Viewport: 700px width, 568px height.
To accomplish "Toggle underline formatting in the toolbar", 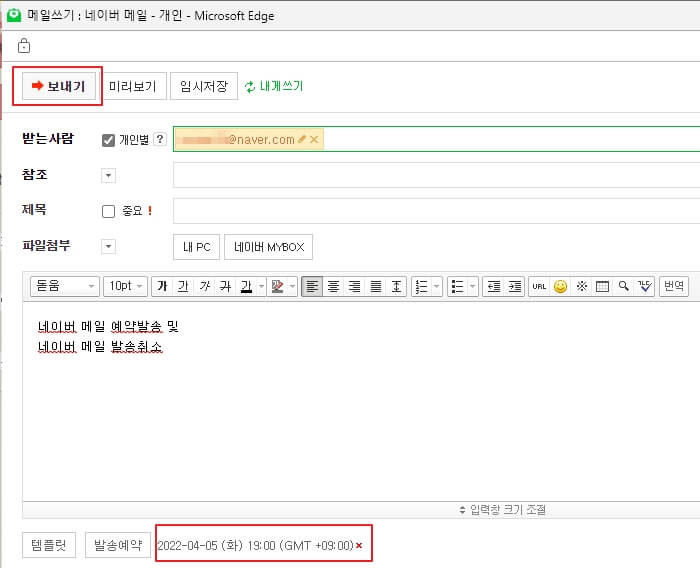I will click(183, 286).
